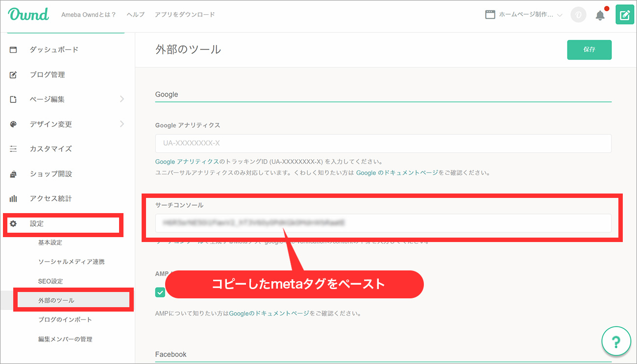Viewport: 637px width, 364px height.
Task: Click the ダッシュボード sidebar icon
Action: point(13,49)
